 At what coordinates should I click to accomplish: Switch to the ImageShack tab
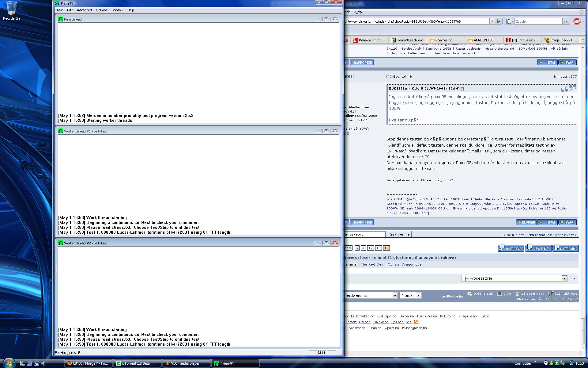[560, 40]
